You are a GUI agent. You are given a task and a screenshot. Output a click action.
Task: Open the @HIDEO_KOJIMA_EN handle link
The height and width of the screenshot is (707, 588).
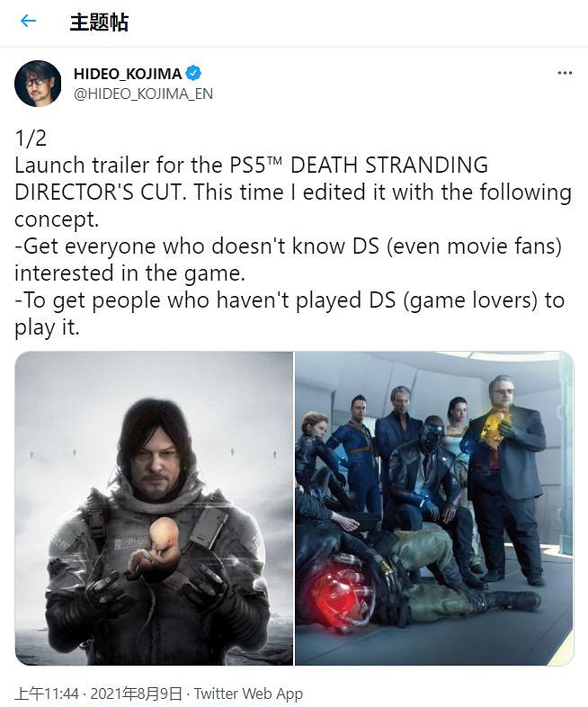pos(143,94)
